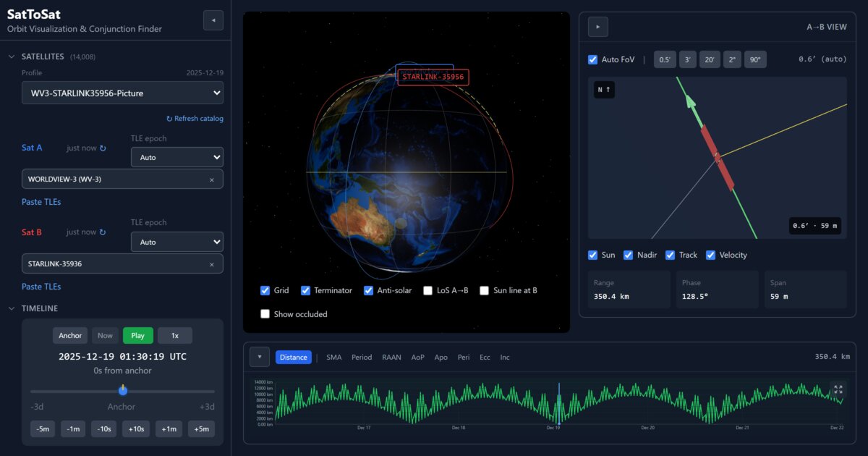Clear the WORLDVIEW-3 satellite selection
Viewport: 868px width, 456px height.
tap(211, 179)
